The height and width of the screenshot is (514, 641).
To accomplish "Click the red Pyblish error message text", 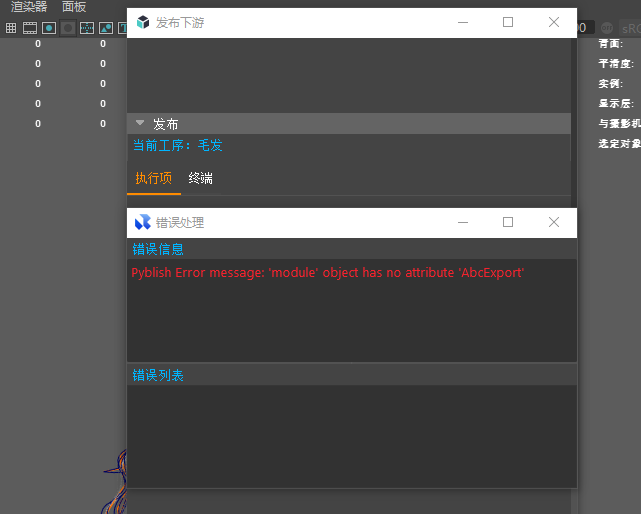I will (x=328, y=272).
